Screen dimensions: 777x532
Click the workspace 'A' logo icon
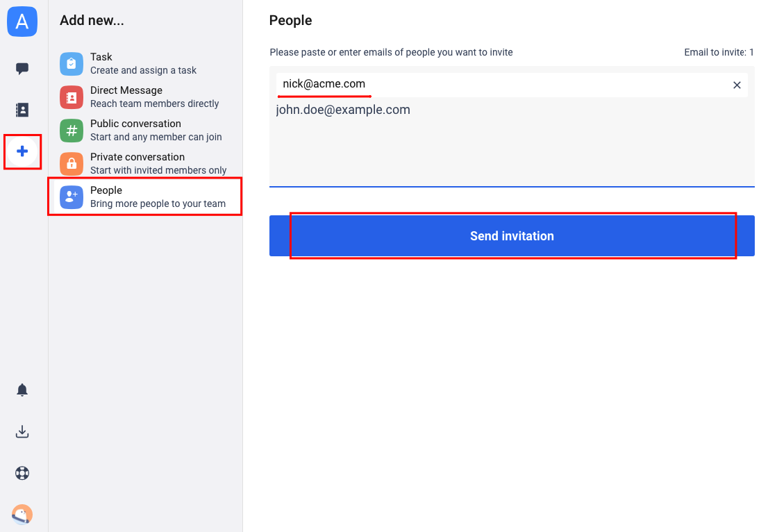(22, 22)
